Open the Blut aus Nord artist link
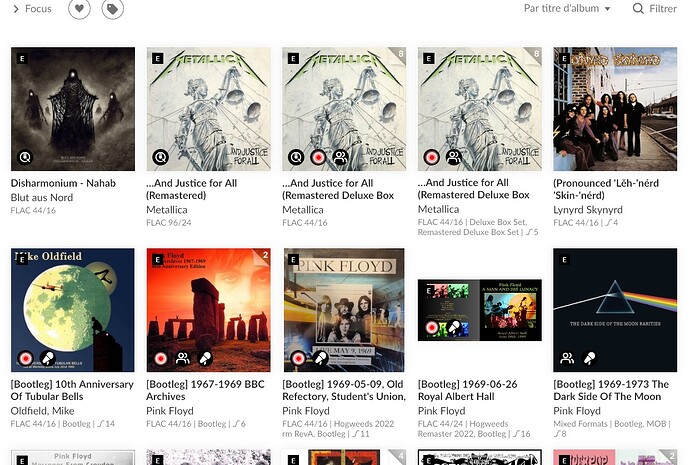The width and height of the screenshot is (690, 465). pos(42,198)
